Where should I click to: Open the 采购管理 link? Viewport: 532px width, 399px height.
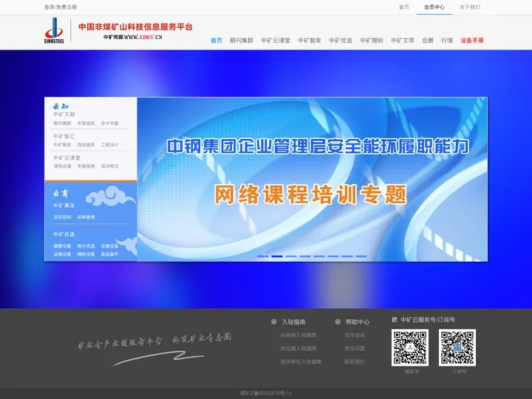click(x=86, y=217)
